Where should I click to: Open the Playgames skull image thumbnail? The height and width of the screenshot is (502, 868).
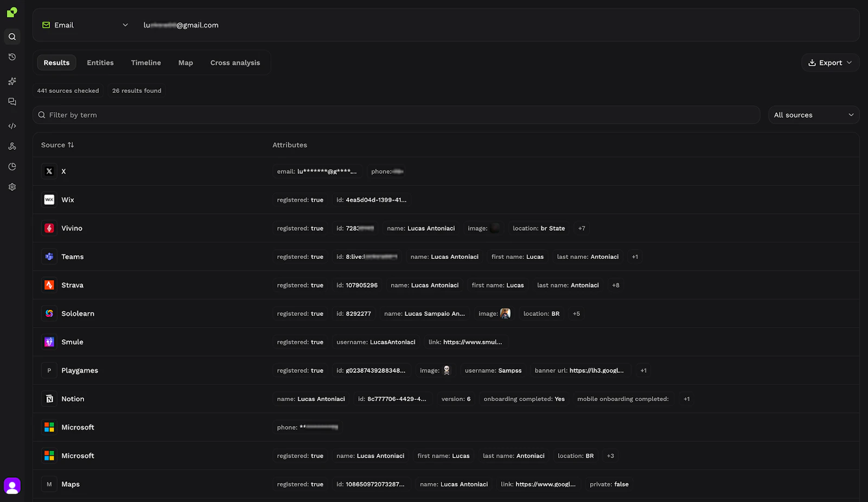coord(446,371)
